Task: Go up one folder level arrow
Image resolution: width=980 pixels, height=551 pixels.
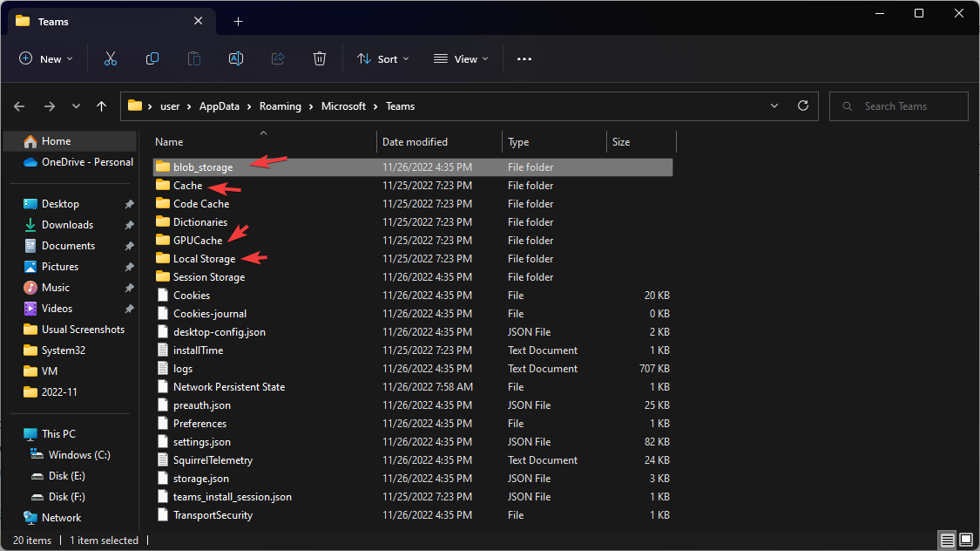Action: 101,106
